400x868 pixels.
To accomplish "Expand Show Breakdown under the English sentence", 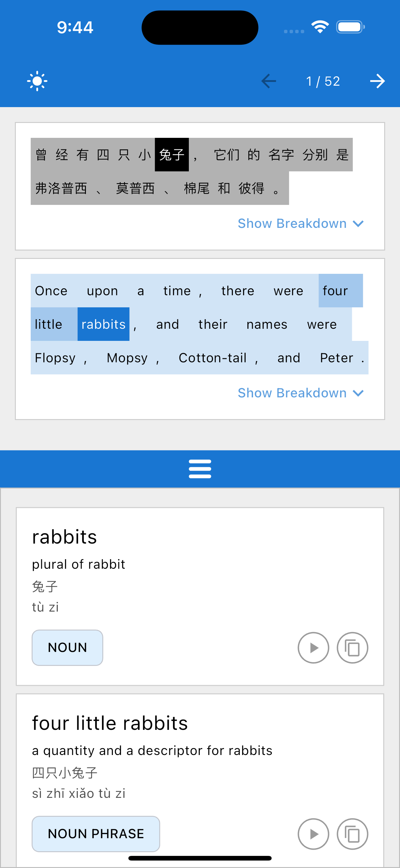I will click(292, 393).
